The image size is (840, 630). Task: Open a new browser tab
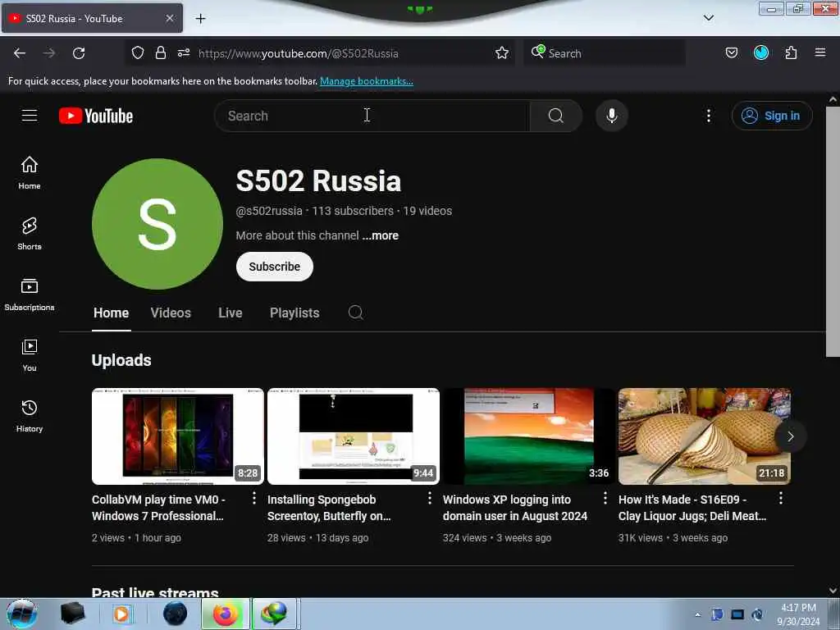(x=200, y=19)
